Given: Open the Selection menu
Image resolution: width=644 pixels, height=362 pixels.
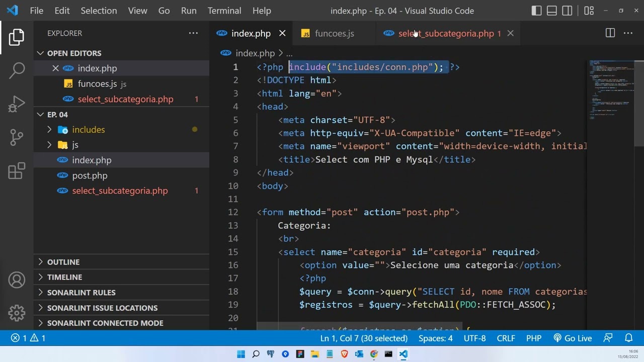Looking at the screenshot, I should click(99, 11).
